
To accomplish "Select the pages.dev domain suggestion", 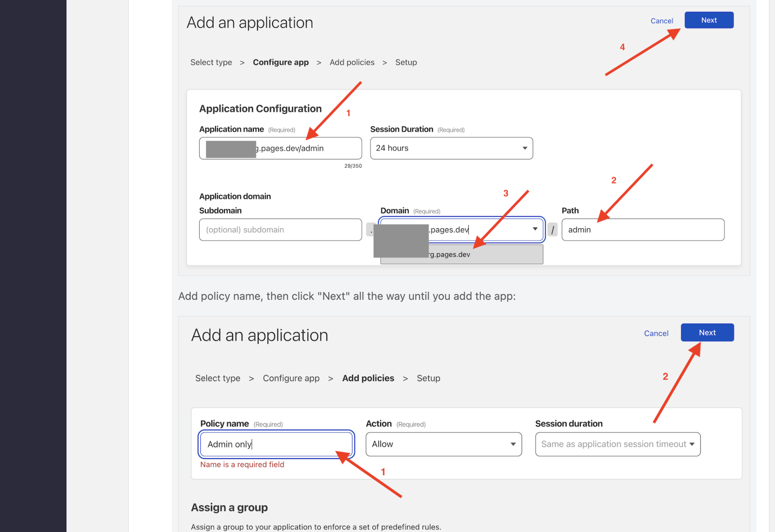I will 461,254.
